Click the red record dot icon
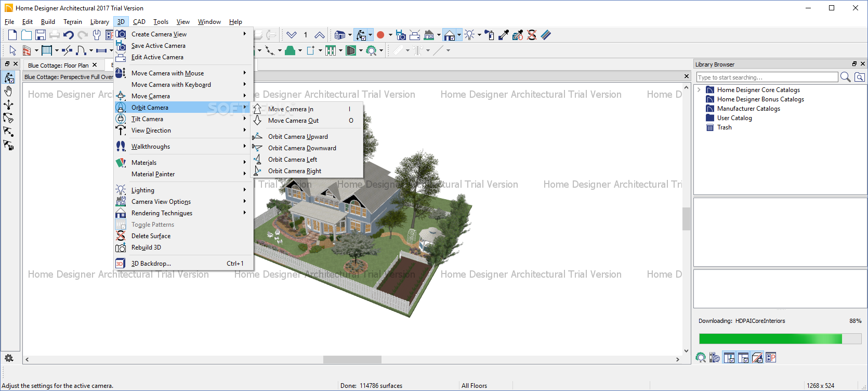The height and width of the screenshot is (391, 868). 380,35
